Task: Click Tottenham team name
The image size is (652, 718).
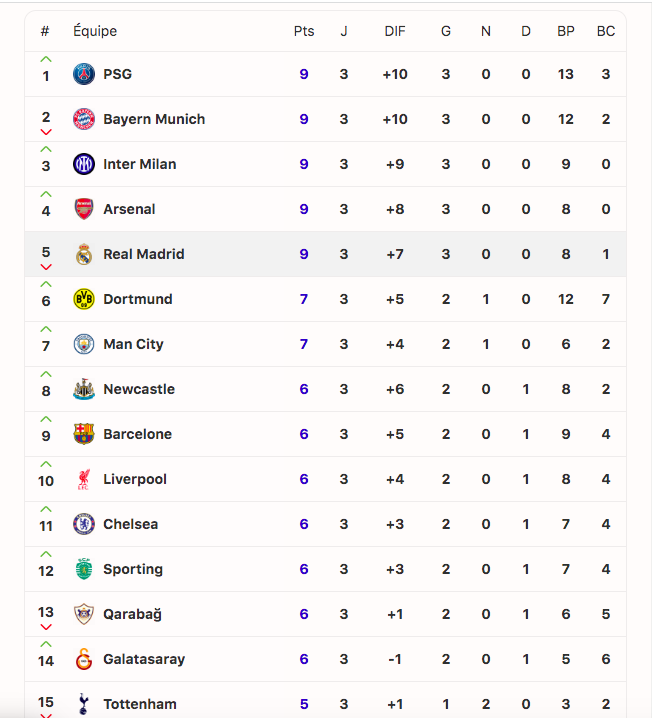Action: [140, 704]
